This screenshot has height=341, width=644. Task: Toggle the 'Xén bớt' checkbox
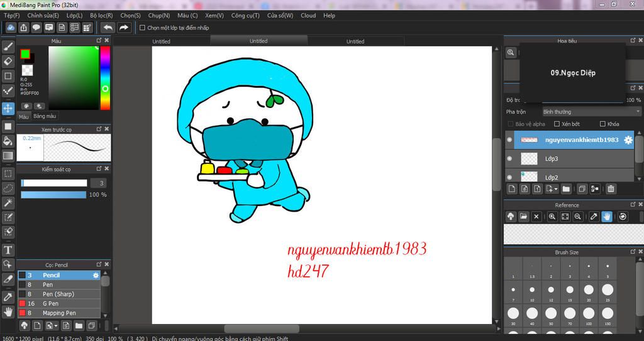pos(557,124)
